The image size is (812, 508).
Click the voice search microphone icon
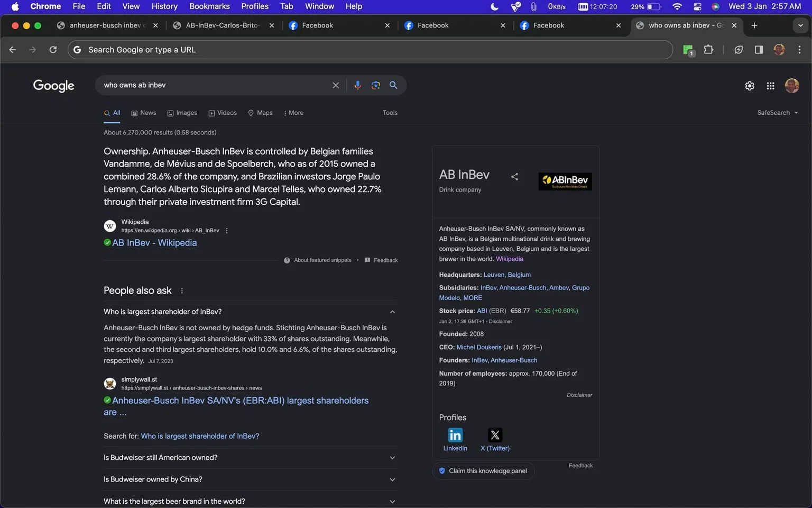coord(357,85)
